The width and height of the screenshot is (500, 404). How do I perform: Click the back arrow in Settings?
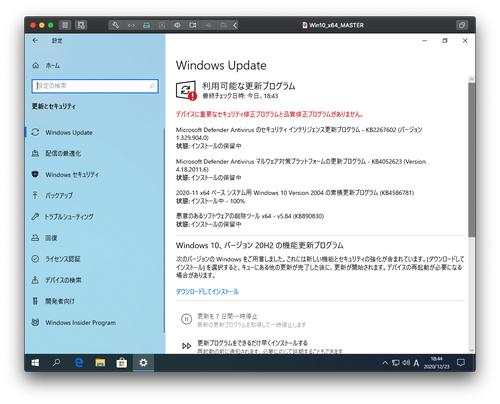click(35, 41)
